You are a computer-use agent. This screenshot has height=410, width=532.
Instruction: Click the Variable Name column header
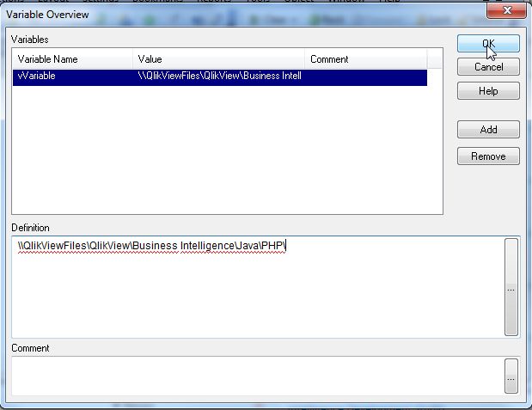[x=72, y=59]
